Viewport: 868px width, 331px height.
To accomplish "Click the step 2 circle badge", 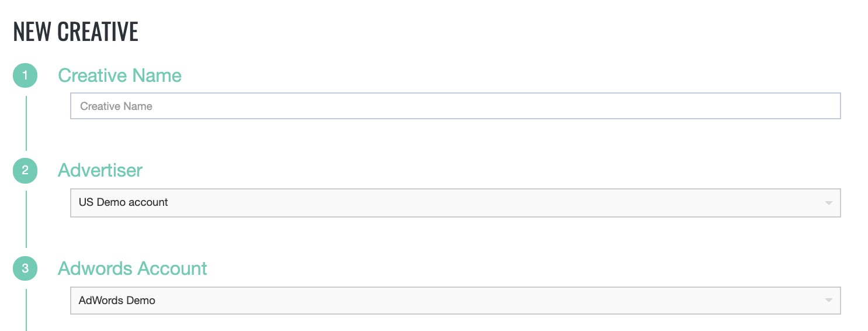I will point(25,171).
